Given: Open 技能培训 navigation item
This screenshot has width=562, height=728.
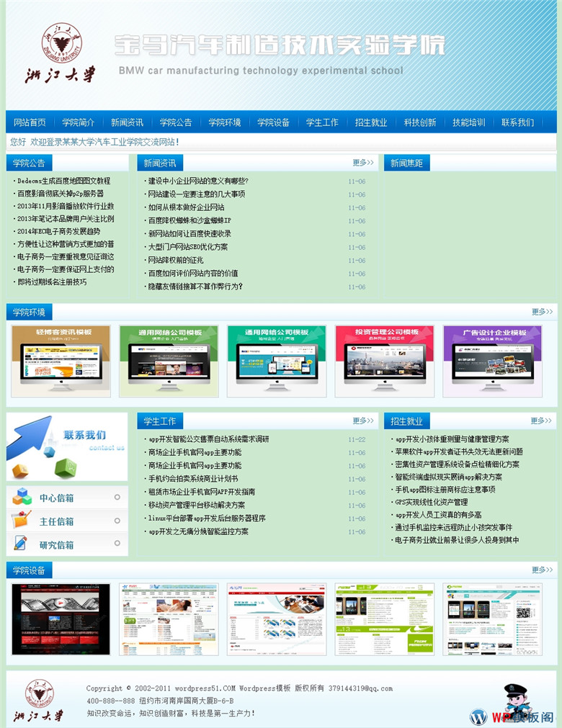Looking at the screenshot, I should (469, 122).
